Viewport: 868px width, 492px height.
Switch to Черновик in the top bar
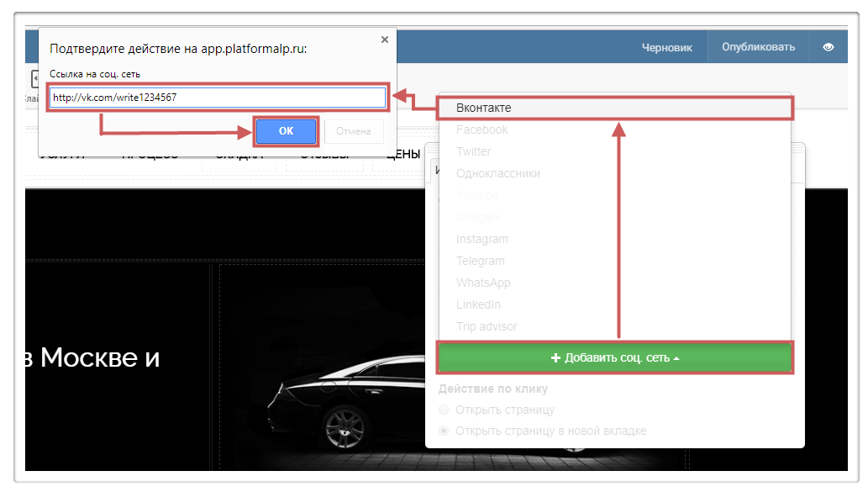[666, 48]
